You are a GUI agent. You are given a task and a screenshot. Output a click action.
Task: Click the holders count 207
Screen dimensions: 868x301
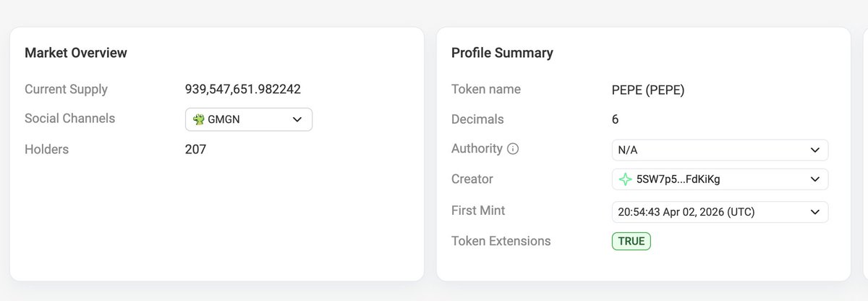(195, 149)
